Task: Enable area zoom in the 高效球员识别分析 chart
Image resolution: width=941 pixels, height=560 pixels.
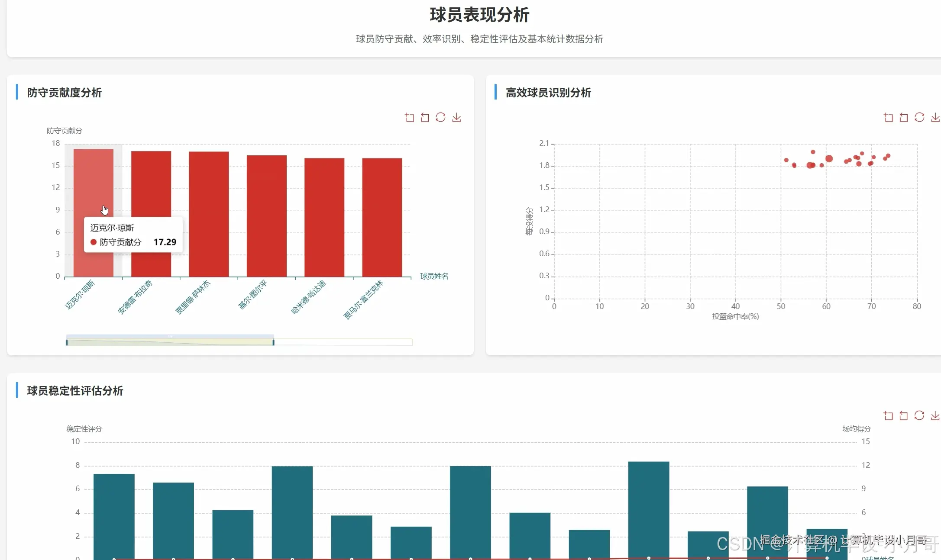Action: coord(888,117)
